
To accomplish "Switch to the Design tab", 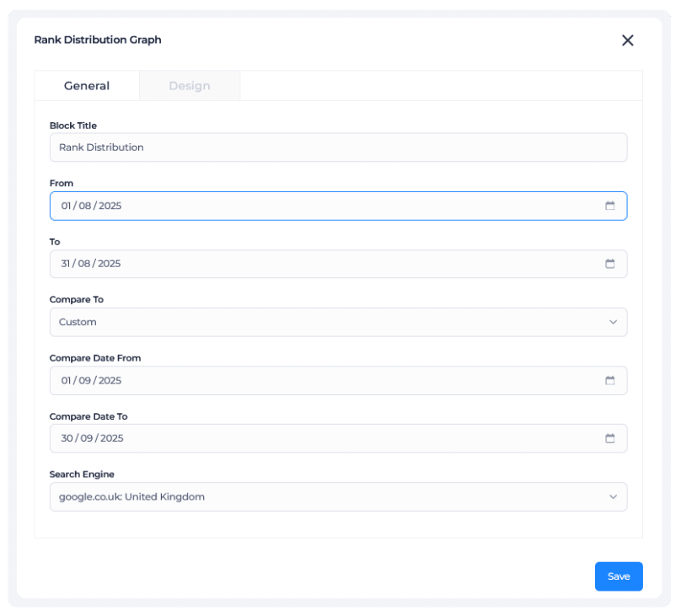I will 189,85.
